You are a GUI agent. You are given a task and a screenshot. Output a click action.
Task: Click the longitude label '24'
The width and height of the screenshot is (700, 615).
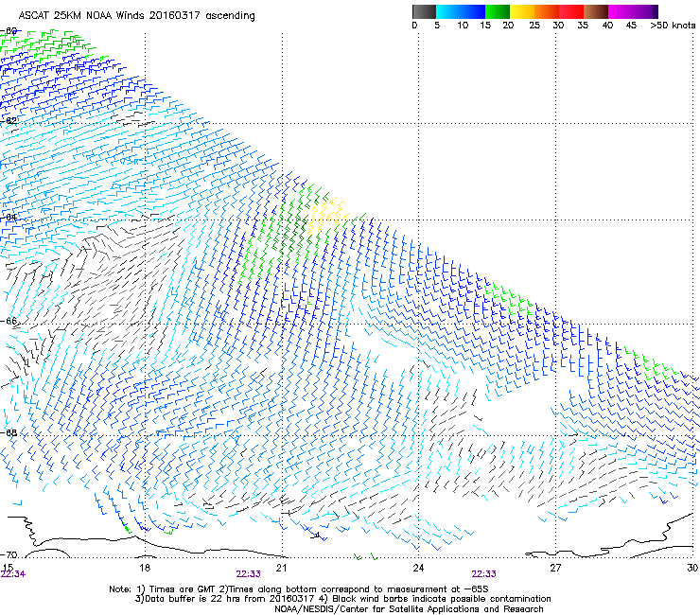coord(418,568)
